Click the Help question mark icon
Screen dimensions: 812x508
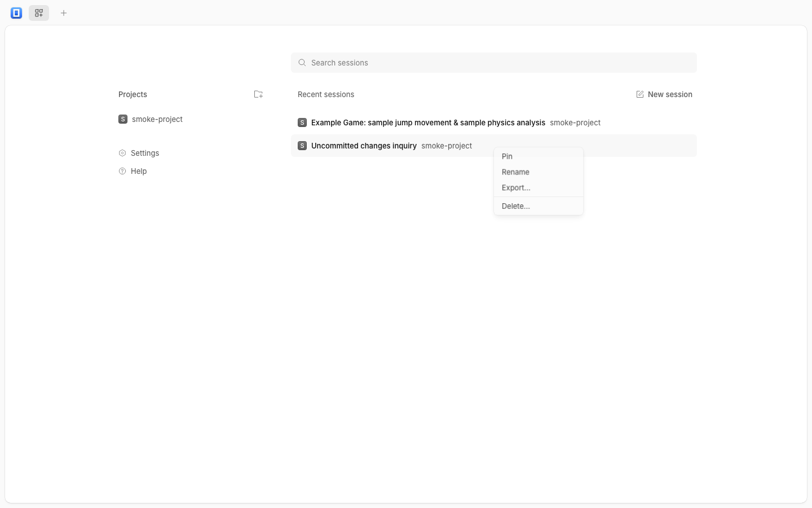click(122, 171)
